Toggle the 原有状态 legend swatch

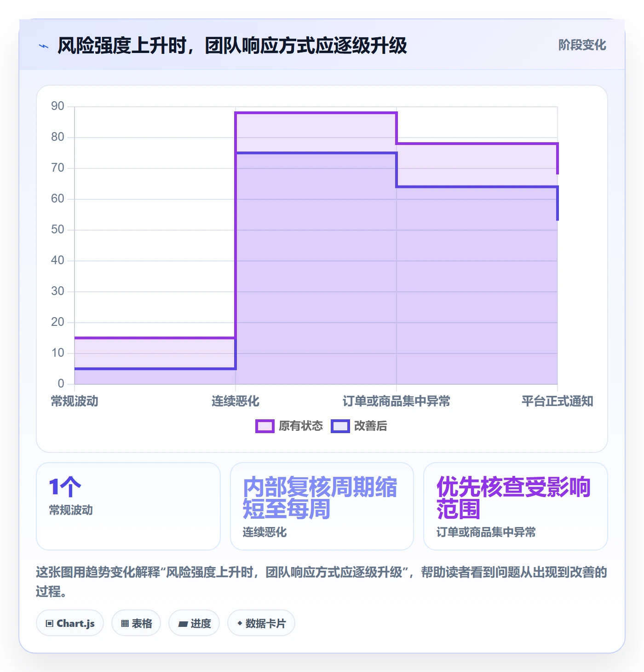tap(264, 426)
